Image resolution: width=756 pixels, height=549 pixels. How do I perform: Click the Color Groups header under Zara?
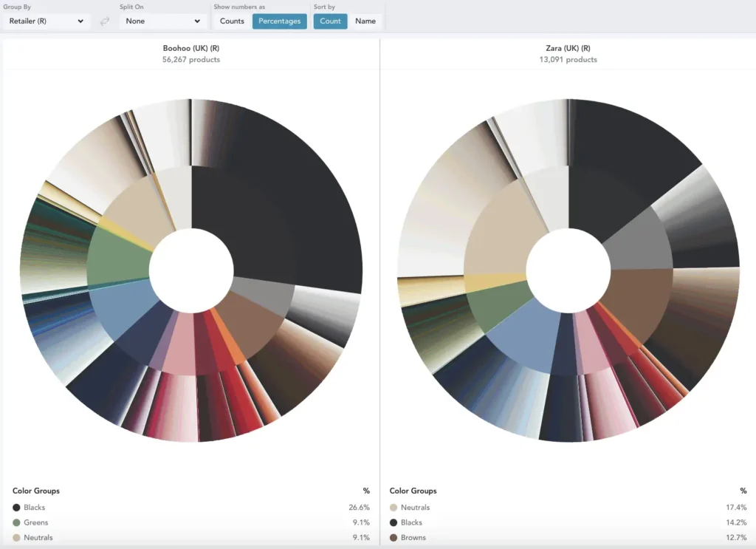tap(413, 491)
